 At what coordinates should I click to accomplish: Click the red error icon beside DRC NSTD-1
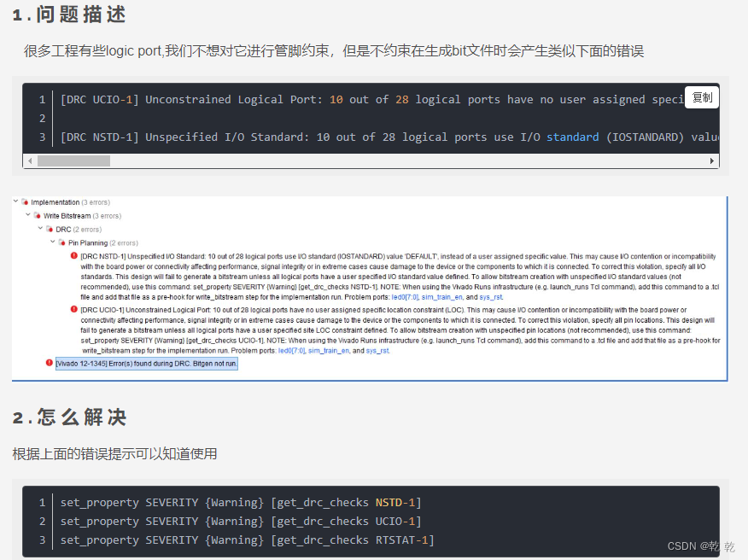[x=74, y=256]
